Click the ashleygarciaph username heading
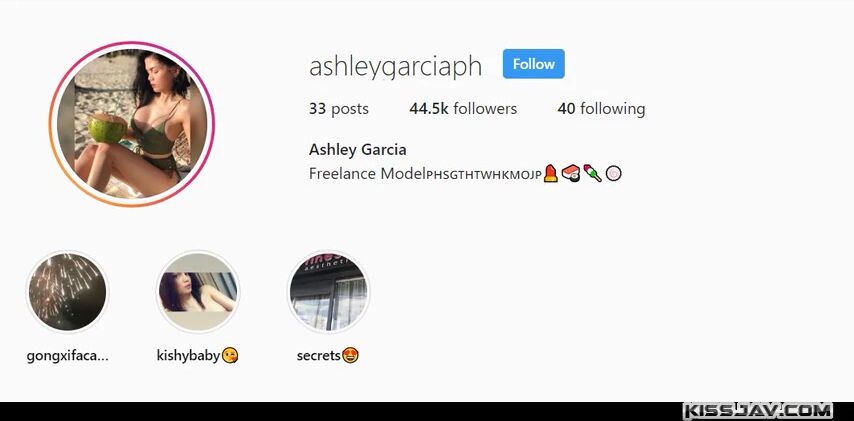 point(395,66)
